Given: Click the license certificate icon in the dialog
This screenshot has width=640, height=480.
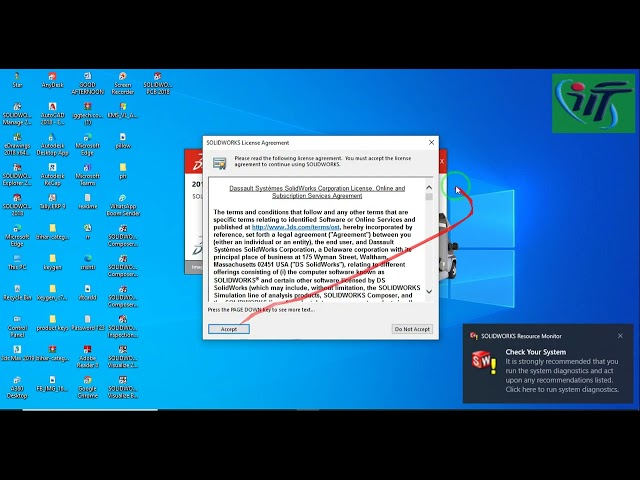Looking at the screenshot, I should [220, 163].
